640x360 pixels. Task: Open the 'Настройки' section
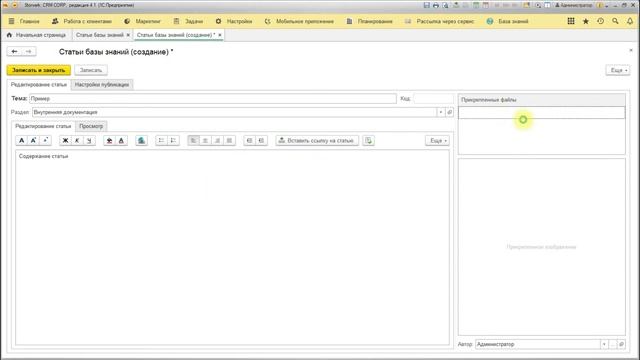click(234, 21)
